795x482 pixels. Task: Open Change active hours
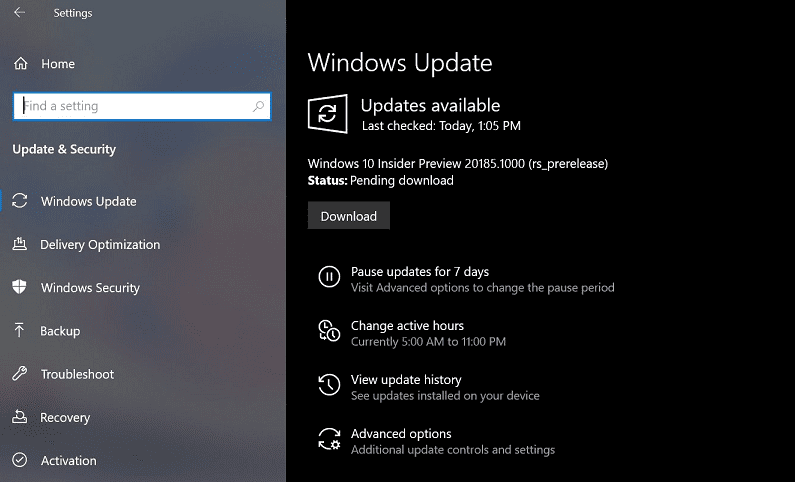(407, 325)
